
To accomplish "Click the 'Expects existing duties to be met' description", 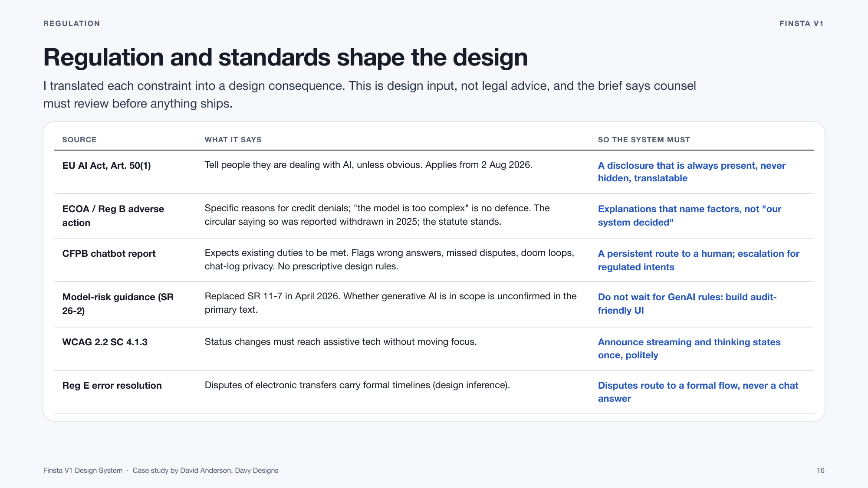I will (389, 259).
